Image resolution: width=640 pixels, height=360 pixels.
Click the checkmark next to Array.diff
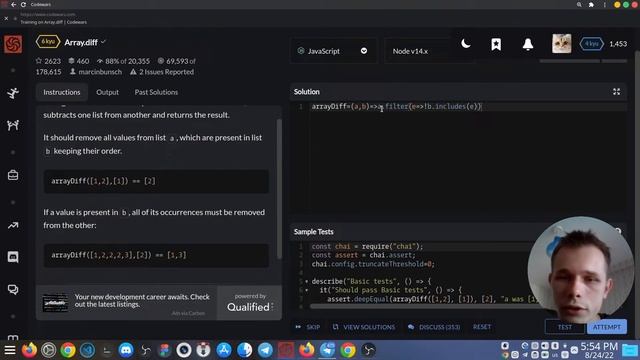click(x=103, y=42)
